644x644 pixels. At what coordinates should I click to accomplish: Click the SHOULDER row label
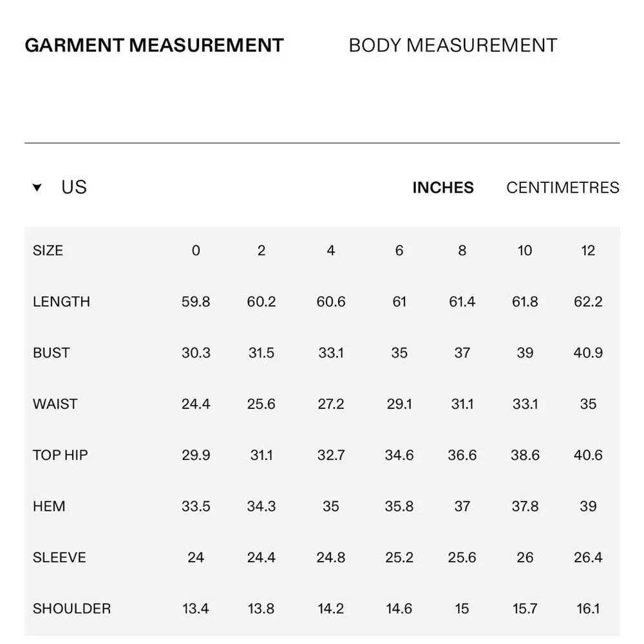[71, 609]
